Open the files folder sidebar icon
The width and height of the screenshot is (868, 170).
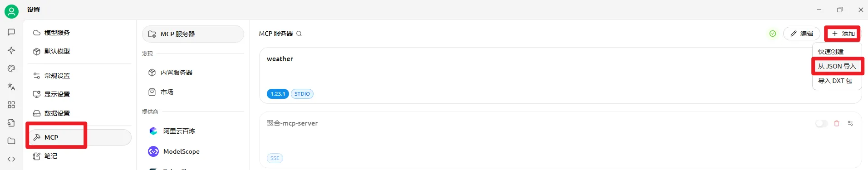click(11, 141)
